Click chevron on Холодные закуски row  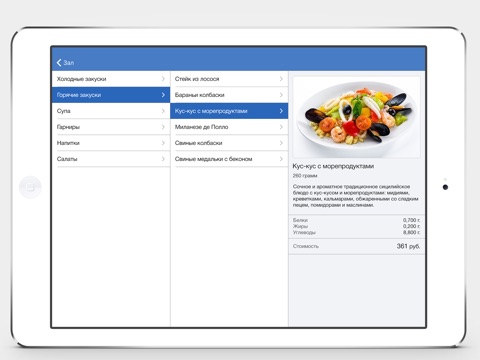coord(163,79)
